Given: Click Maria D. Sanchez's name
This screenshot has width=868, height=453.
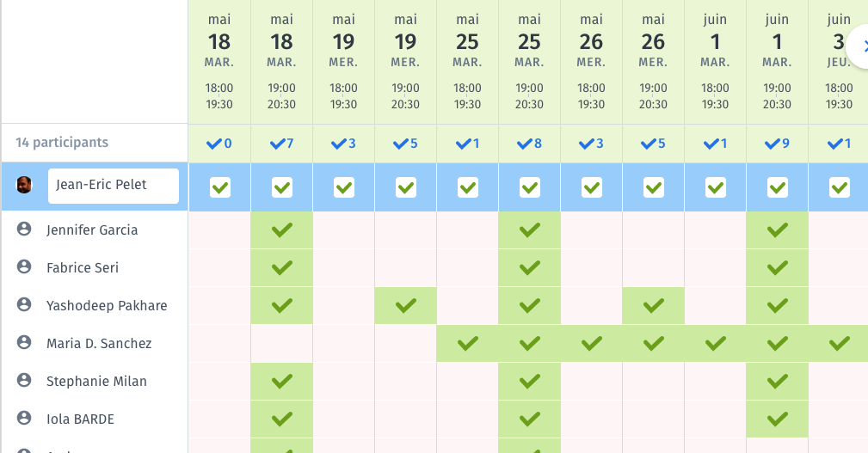Looking at the screenshot, I should (99, 344).
